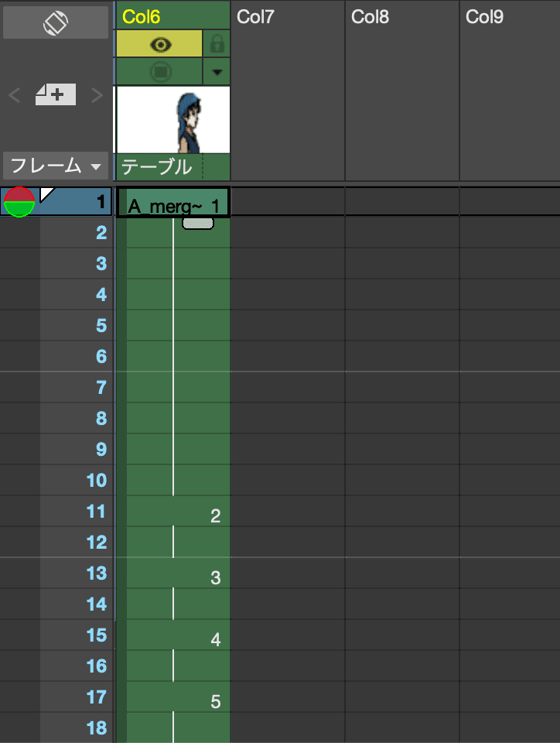Open the フレーム display mode dropdown

coord(56,166)
